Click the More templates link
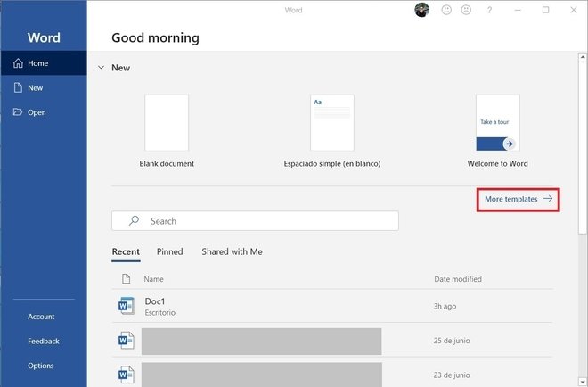Image resolution: width=588 pixels, height=387 pixels. 519,200
